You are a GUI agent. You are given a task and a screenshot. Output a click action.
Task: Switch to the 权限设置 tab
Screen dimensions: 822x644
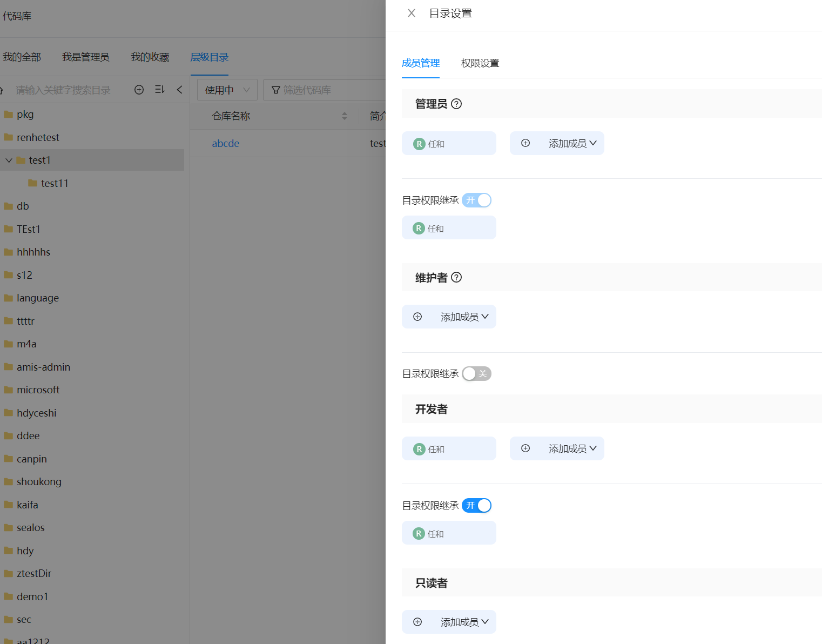480,63
